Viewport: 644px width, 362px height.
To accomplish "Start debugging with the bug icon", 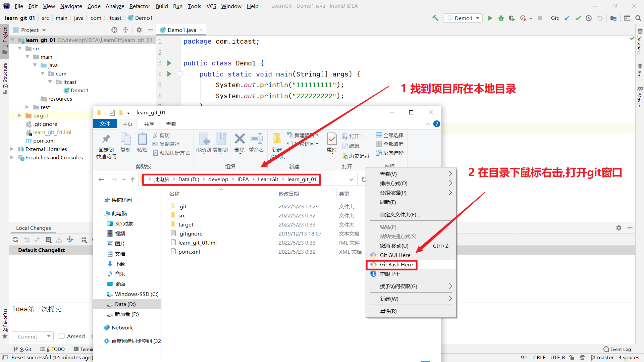I will pos(501,18).
